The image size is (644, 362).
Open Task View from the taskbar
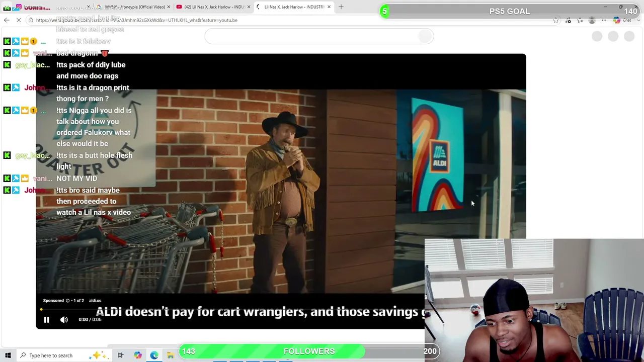tap(121, 355)
